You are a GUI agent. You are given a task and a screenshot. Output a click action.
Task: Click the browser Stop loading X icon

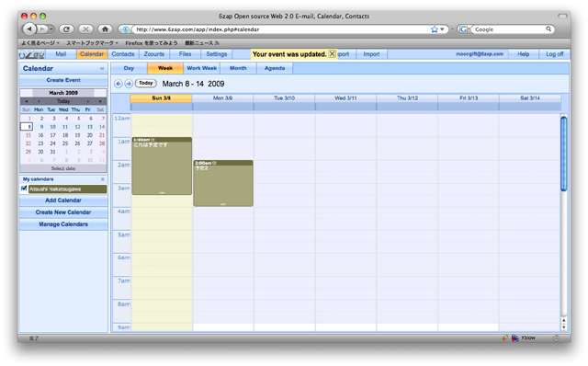tap(85, 29)
